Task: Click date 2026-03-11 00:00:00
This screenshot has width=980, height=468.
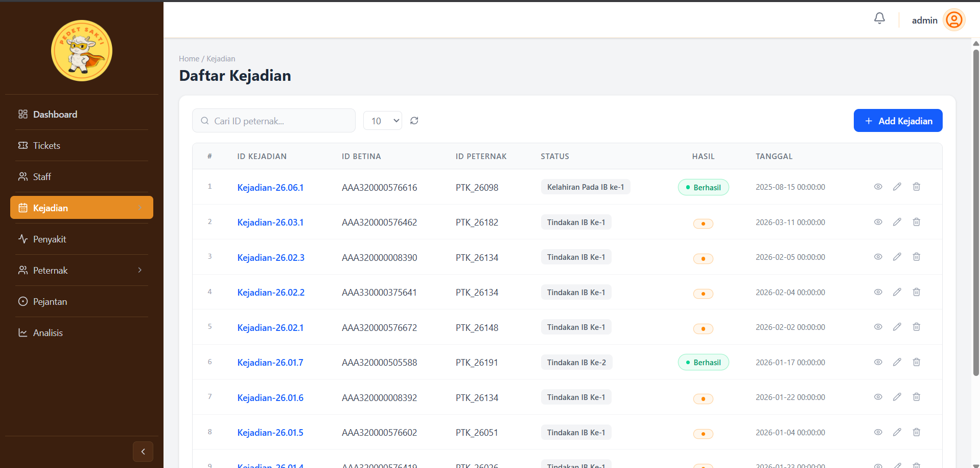Action: point(790,222)
